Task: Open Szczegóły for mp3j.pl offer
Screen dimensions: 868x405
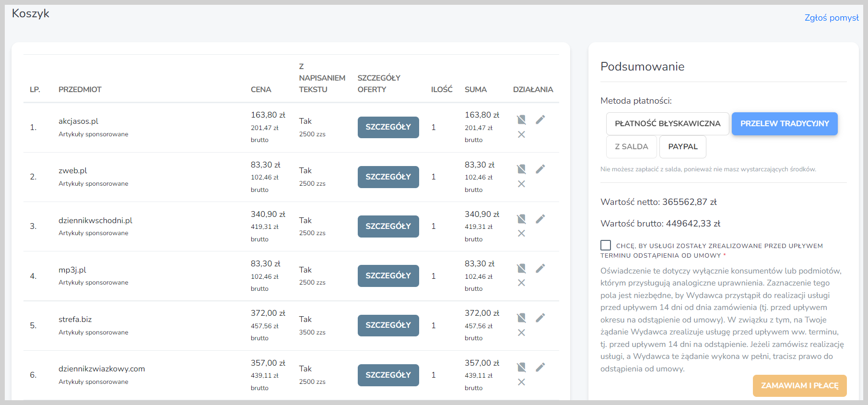Action: (388, 276)
